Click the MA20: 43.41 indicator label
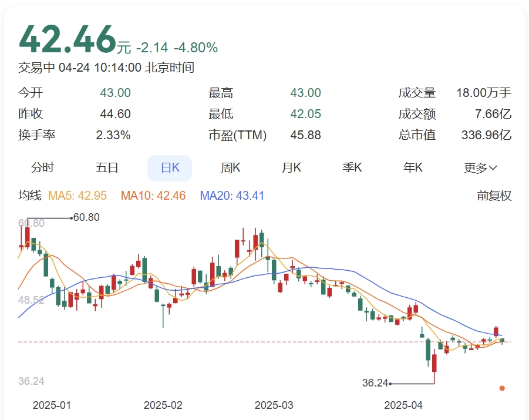The image size is (529, 420). click(232, 196)
